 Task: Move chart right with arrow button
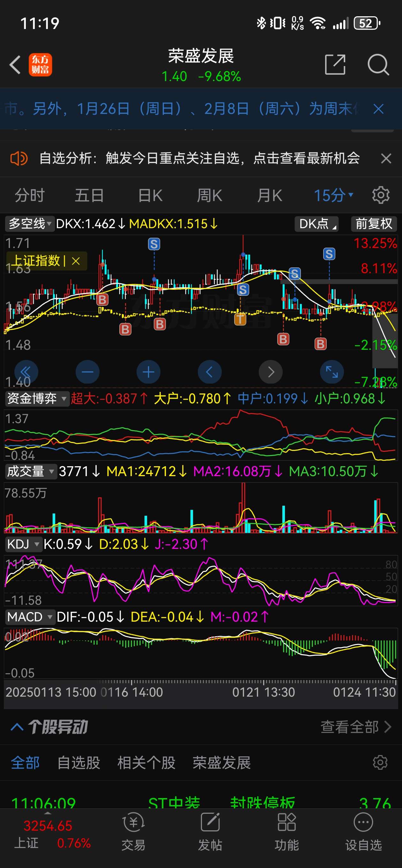pyautogui.click(x=271, y=372)
